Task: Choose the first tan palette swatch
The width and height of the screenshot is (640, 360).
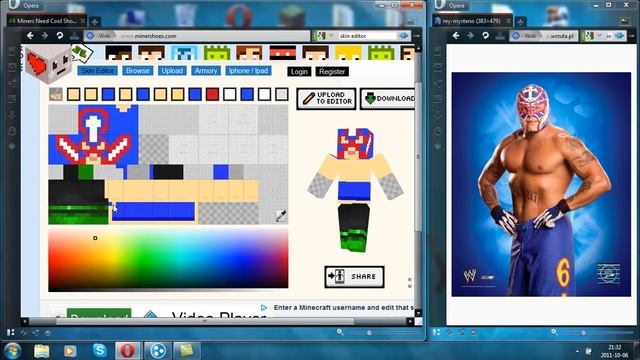Action: coord(73,94)
